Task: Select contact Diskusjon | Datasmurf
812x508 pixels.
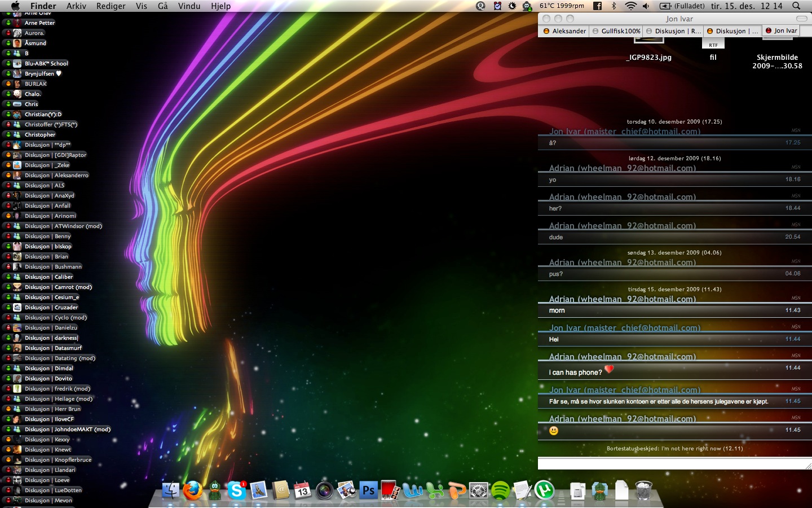Action: coord(53,348)
